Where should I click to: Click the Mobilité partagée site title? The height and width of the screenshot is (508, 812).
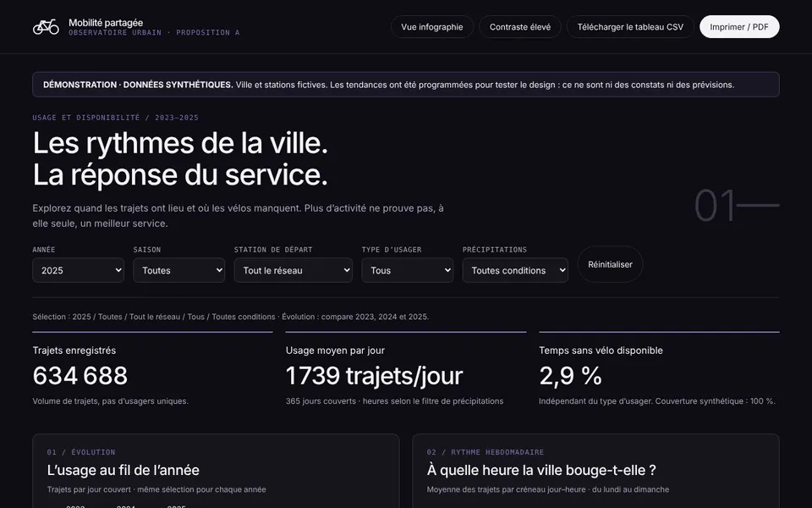pyautogui.click(x=106, y=23)
